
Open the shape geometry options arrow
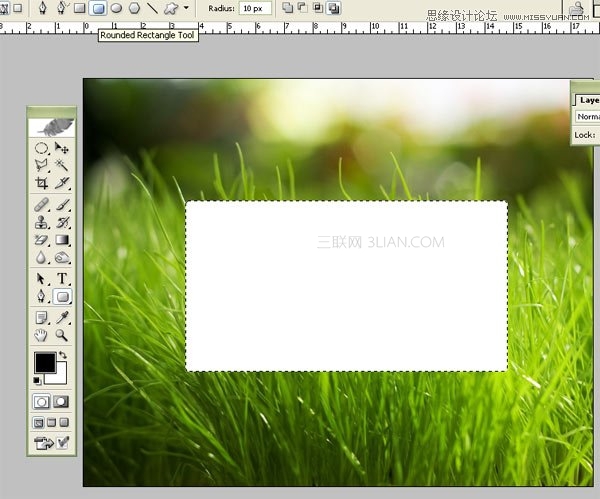pos(186,8)
